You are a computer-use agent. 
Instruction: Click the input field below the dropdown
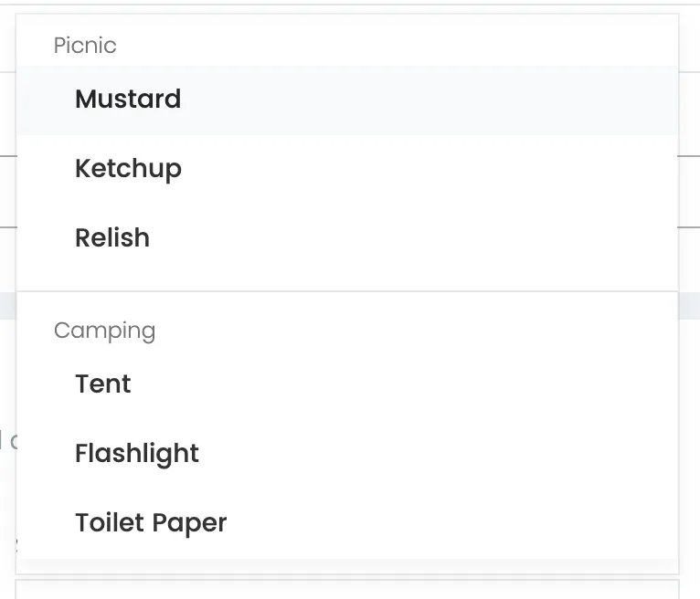pyautogui.click(x=347, y=589)
